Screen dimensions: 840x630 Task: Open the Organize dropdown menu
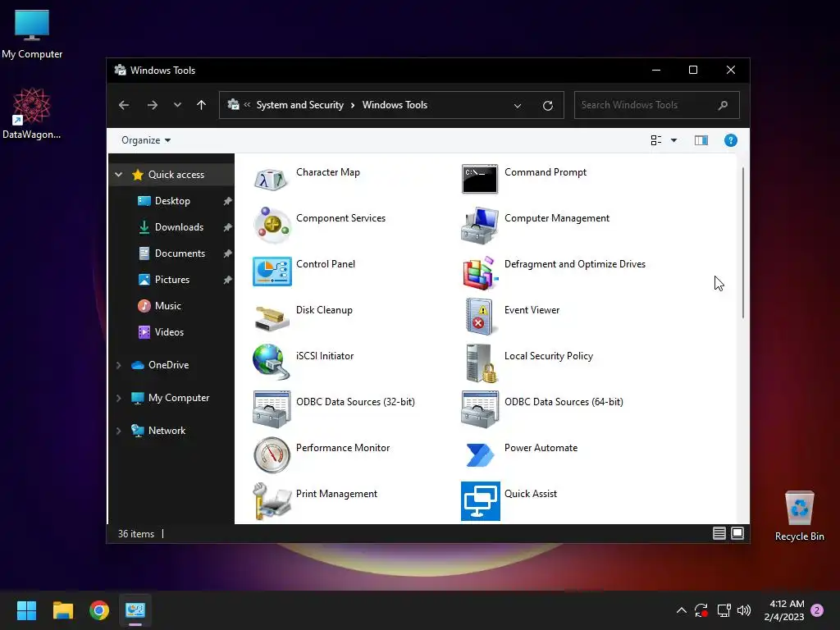[x=146, y=140]
